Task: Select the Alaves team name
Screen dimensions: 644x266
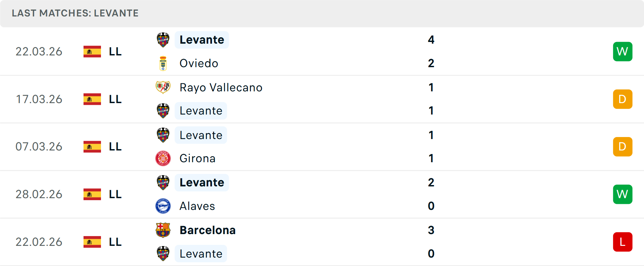Action: pos(197,206)
